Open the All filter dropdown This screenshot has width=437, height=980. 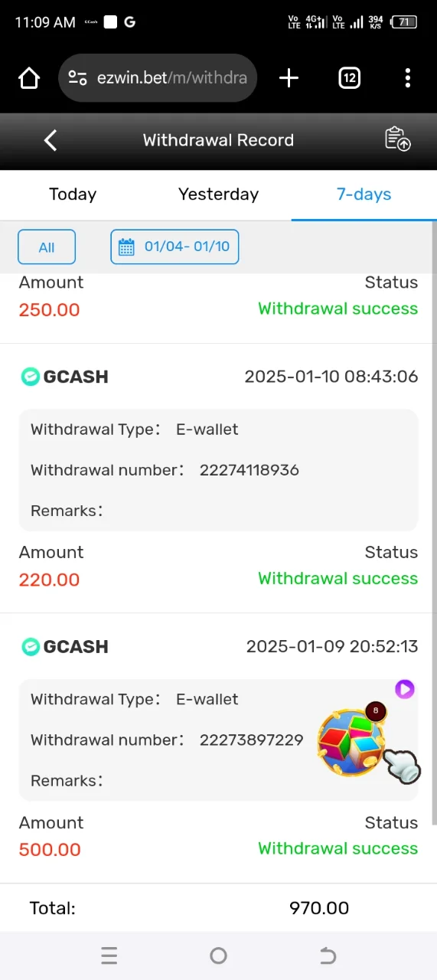[47, 247]
